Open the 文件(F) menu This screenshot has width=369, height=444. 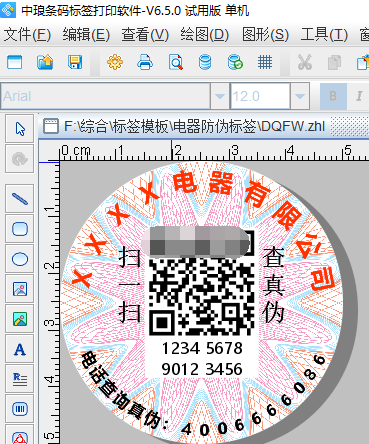point(27,35)
